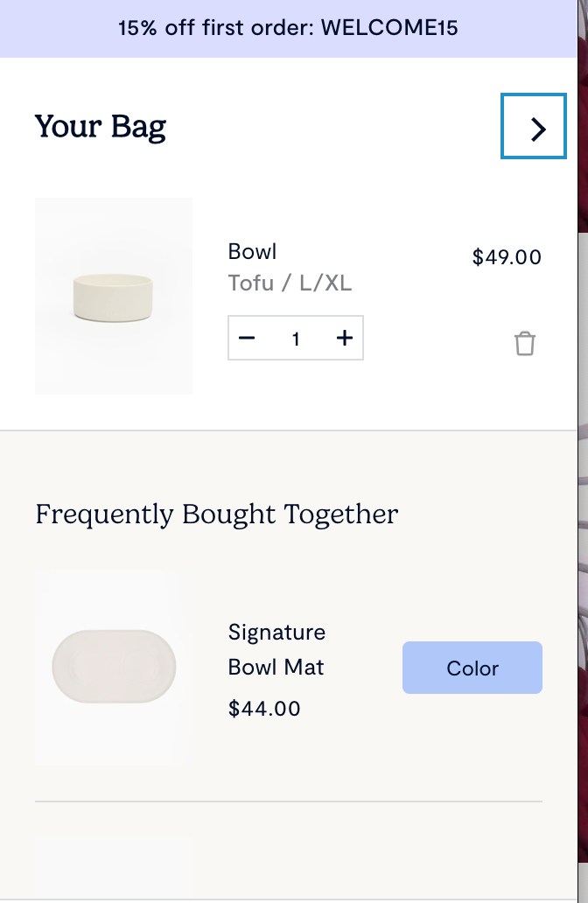Click the Frequently Bought Together heading
The height and width of the screenshot is (903, 588).
[216, 514]
